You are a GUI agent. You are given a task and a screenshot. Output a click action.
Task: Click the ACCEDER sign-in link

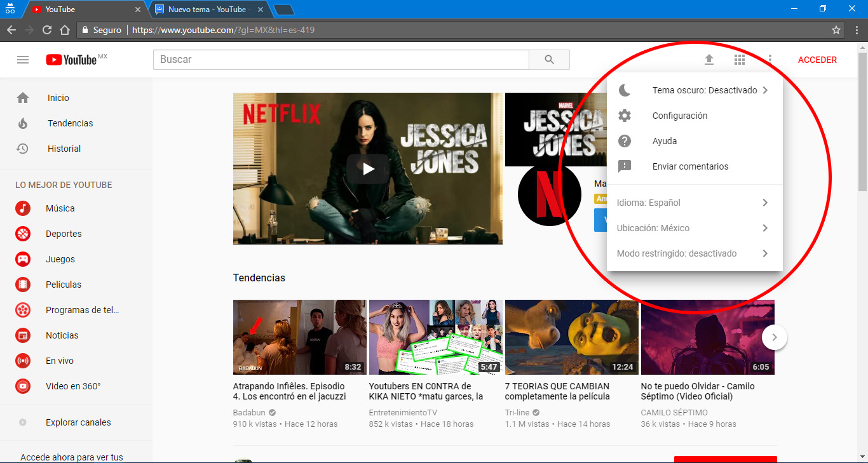tap(817, 60)
